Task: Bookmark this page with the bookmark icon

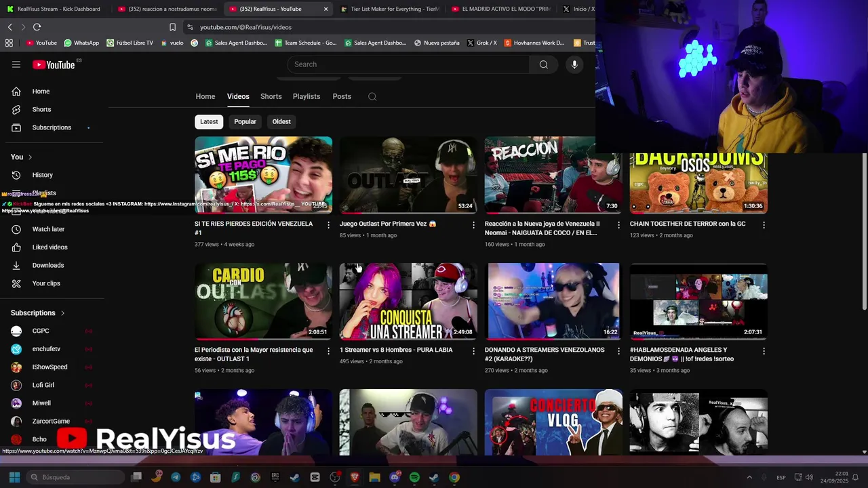Action: click(172, 27)
